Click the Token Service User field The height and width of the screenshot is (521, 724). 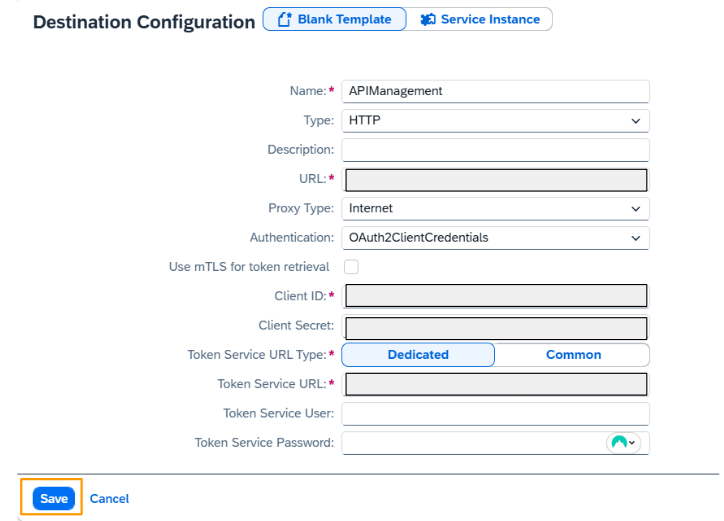click(495, 413)
